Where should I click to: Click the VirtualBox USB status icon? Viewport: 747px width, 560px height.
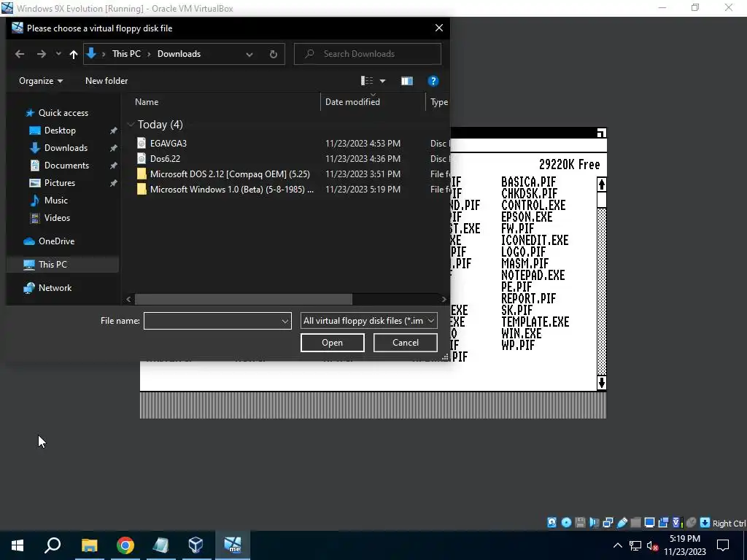click(x=622, y=522)
